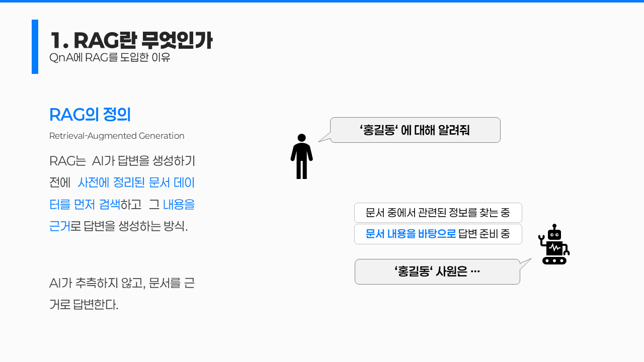Viewport: 644px width, 362px height.
Task: Click the bold blue 문서 내용을 바탕으로 text
Action: 411,234
